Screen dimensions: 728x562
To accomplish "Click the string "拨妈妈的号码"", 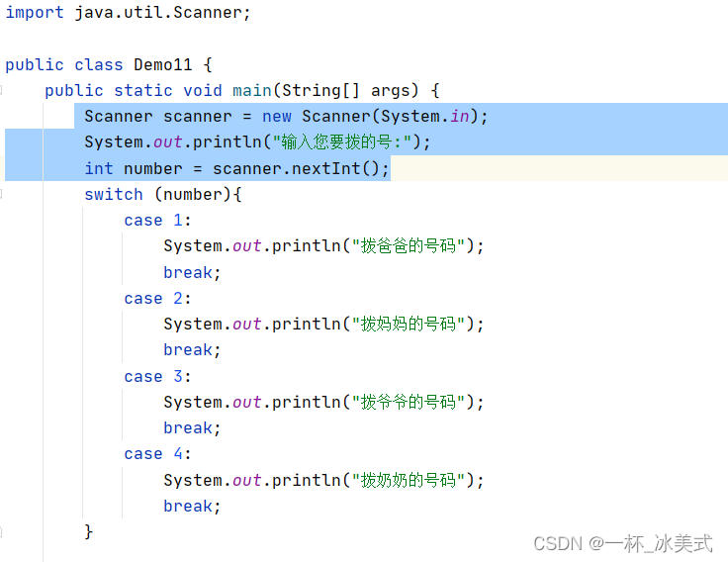I will coord(409,324).
